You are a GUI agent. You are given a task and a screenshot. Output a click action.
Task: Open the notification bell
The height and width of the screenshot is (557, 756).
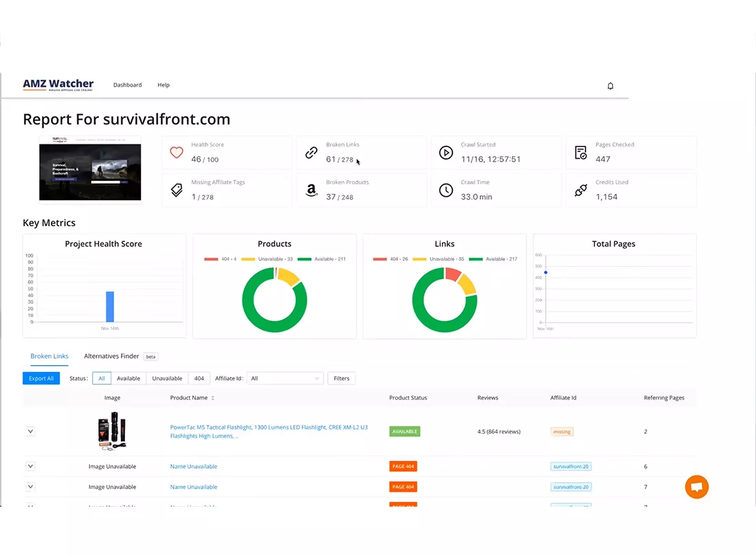click(610, 86)
